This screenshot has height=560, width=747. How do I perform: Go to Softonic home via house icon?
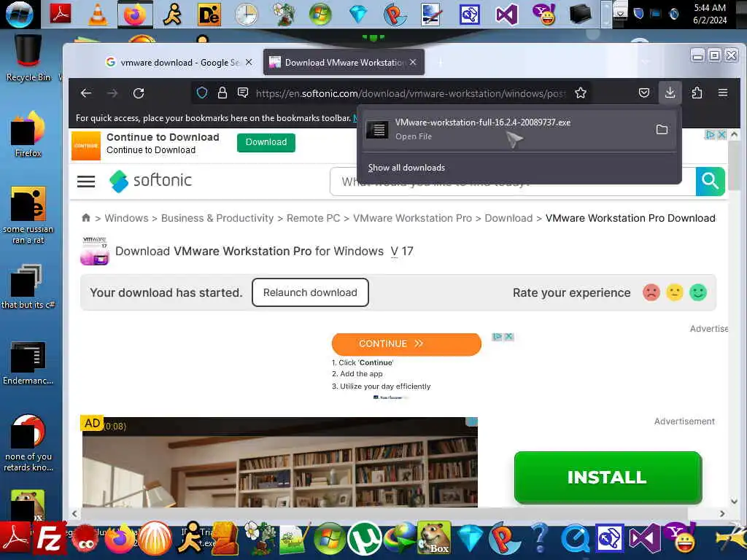(86, 217)
